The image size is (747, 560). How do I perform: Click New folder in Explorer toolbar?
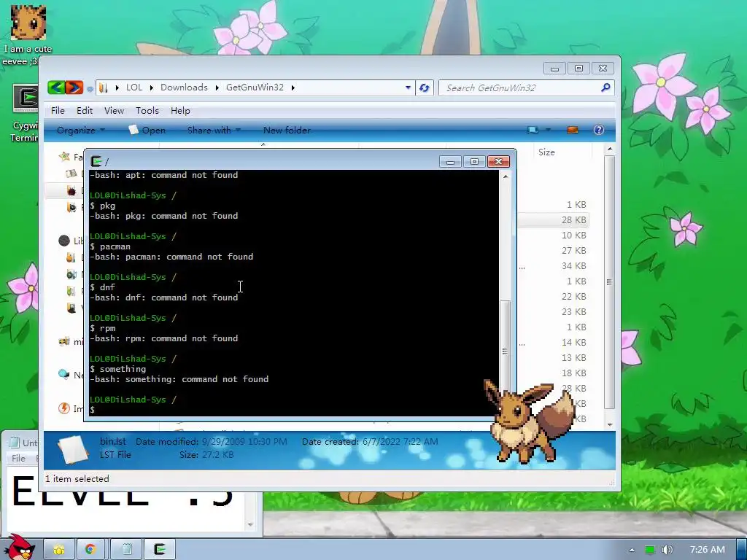click(x=287, y=130)
